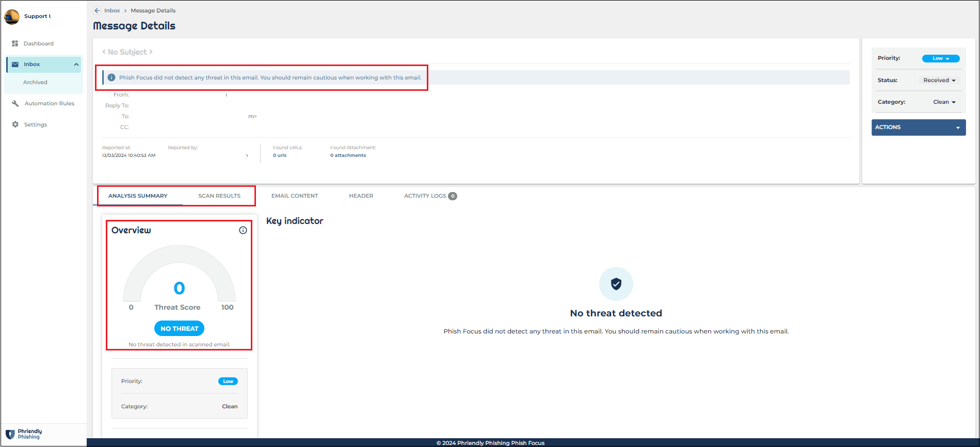The image size is (980, 447).
Task: Open the Status Received dropdown
Action: 940,81
